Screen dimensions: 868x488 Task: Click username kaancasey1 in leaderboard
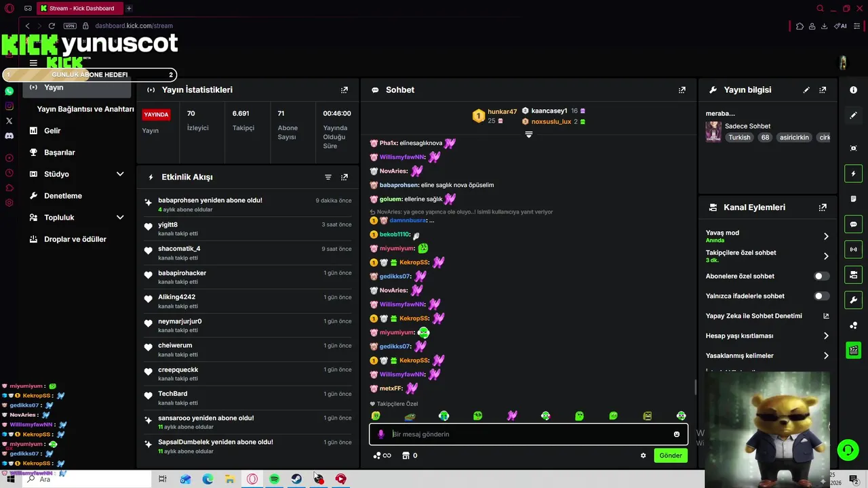pyautogui.click(x=549, y=110)
